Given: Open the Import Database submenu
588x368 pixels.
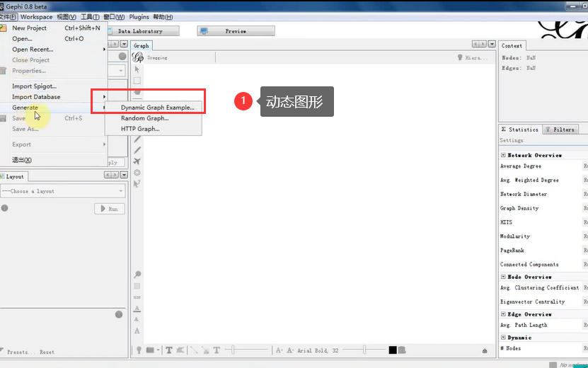Looking at the screenshot, I should (54, 97).
